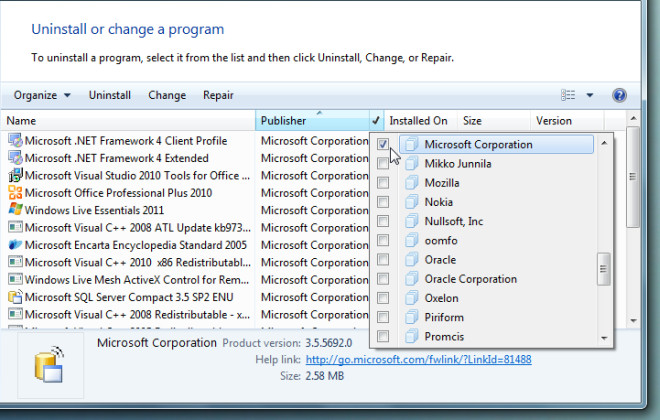Click the filter list scrollbar thumb
Image resolution: width=660 pixels, height=420 pixels.
tap(604, 269)
